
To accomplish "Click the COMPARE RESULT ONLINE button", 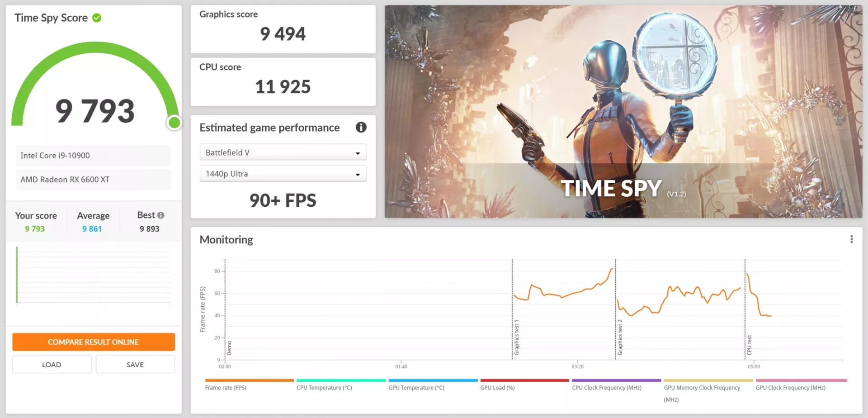I will 94,342.
